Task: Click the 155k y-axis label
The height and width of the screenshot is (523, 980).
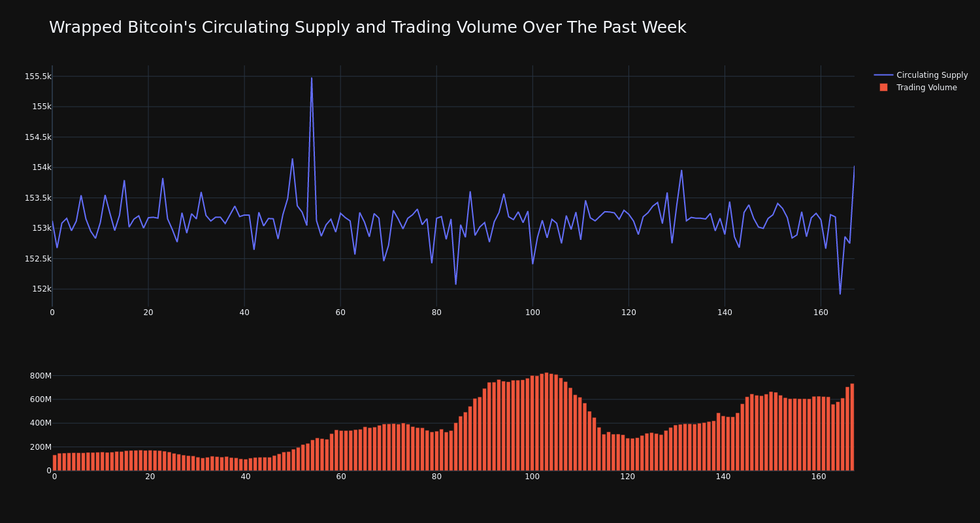Action: click(42, 107)
